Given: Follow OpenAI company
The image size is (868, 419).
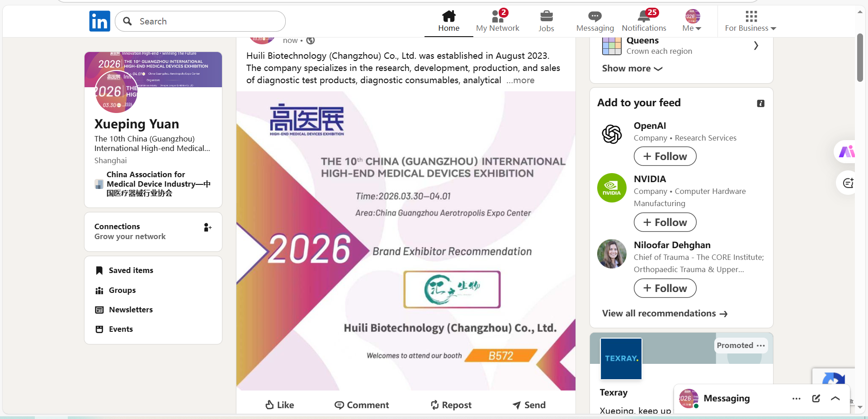Looking at the screenshot, I should [x=665, y=156].
